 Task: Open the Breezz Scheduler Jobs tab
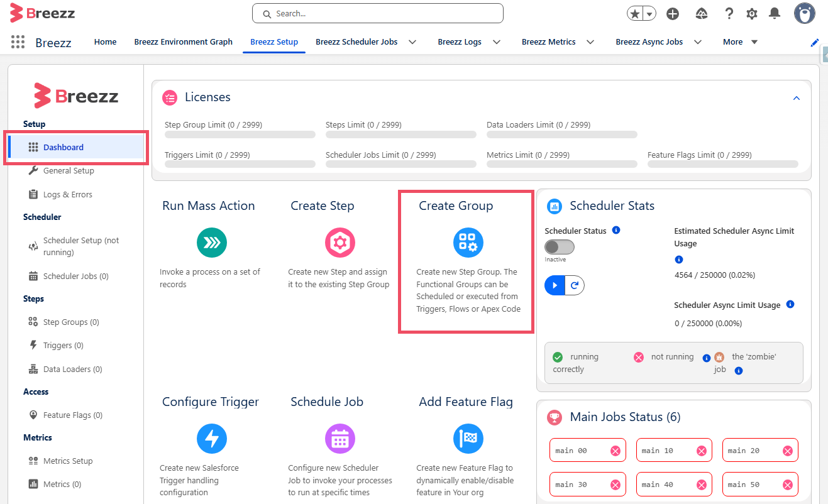point(356,42)
